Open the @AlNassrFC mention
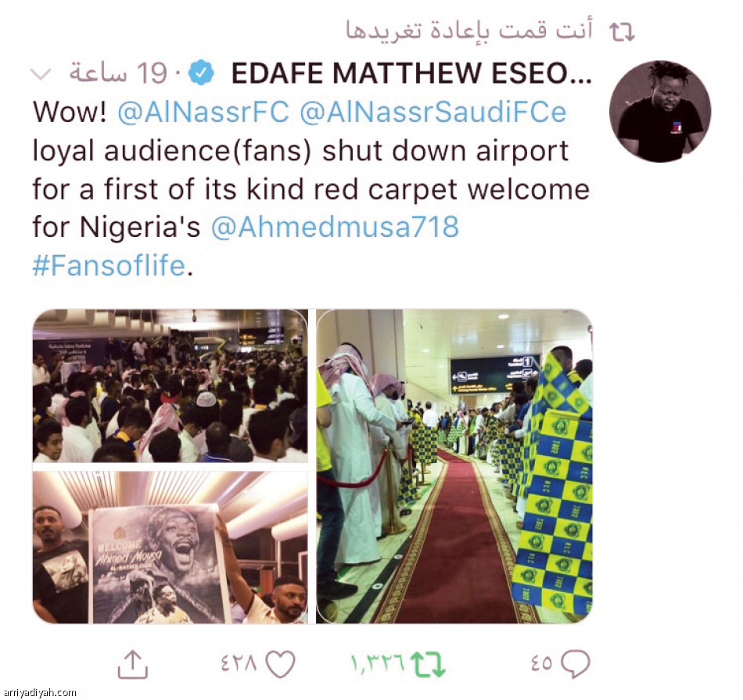 (x=203, y=113)
